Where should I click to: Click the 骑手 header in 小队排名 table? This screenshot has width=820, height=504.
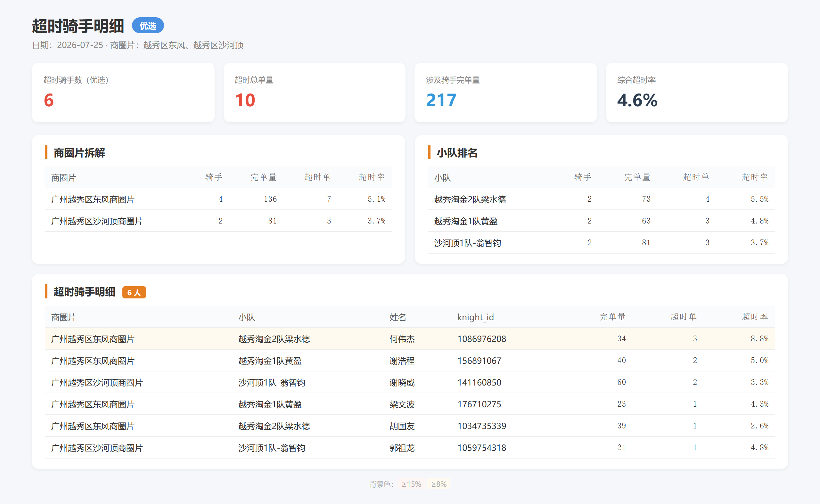[x=583, y=177]
